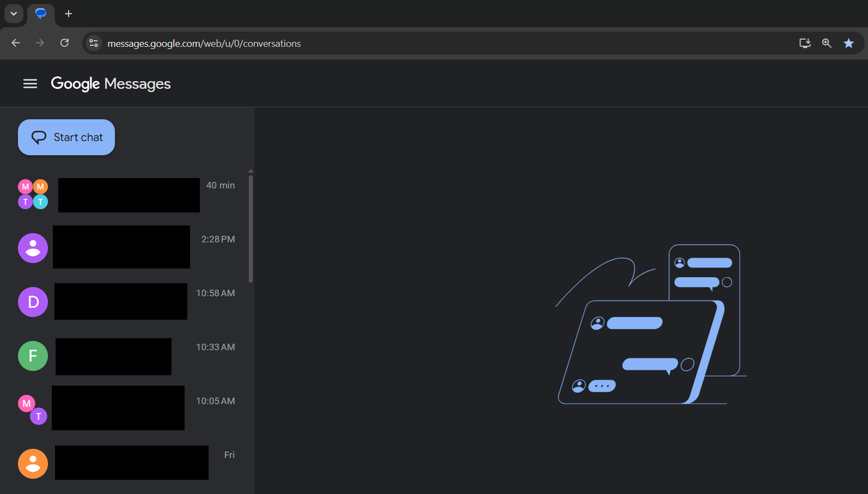
Task: Open the browser zoom control icon
Action: [827, 43]
